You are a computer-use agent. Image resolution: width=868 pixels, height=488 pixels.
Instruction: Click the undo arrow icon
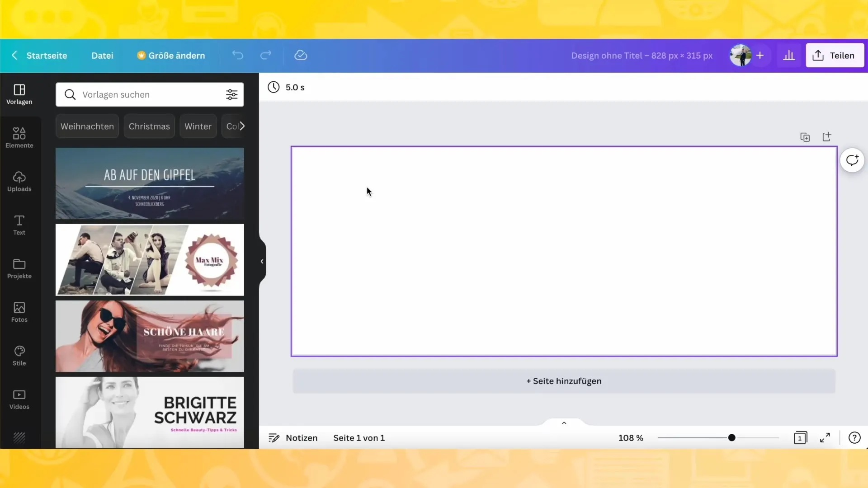point(237,55)
